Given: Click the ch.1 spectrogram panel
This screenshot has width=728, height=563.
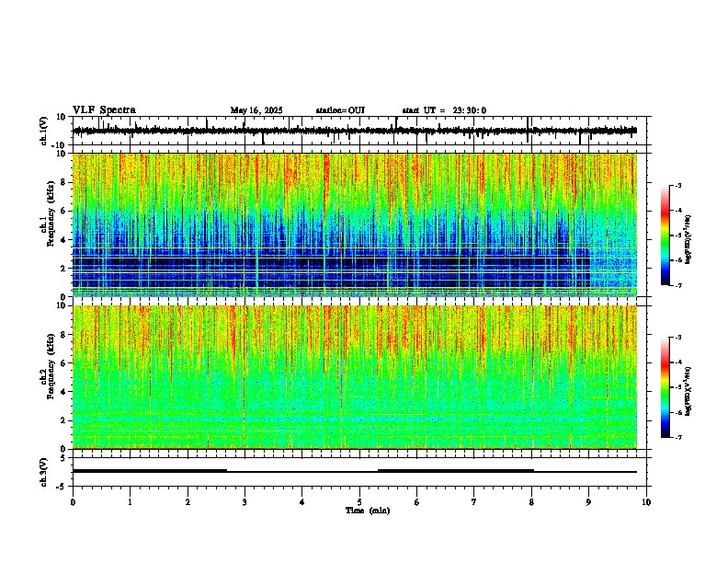Looking at the screenshot, I should (x=355, y=224).
